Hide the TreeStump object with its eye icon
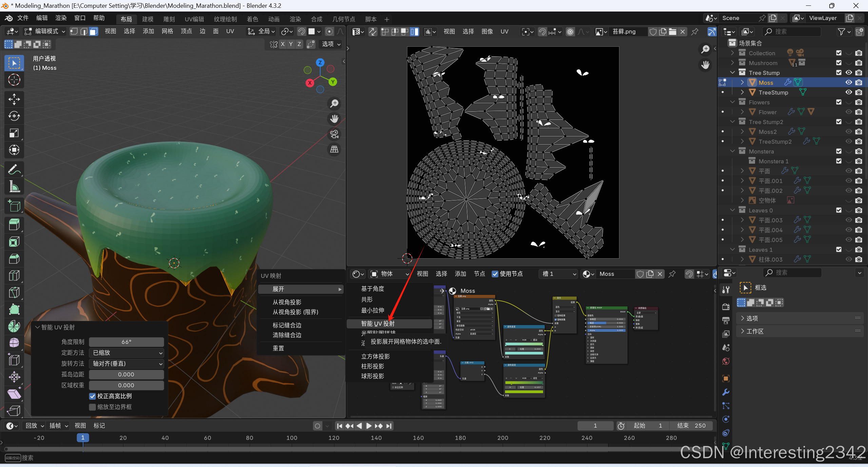The image size is (868, 467). [848, 92]
